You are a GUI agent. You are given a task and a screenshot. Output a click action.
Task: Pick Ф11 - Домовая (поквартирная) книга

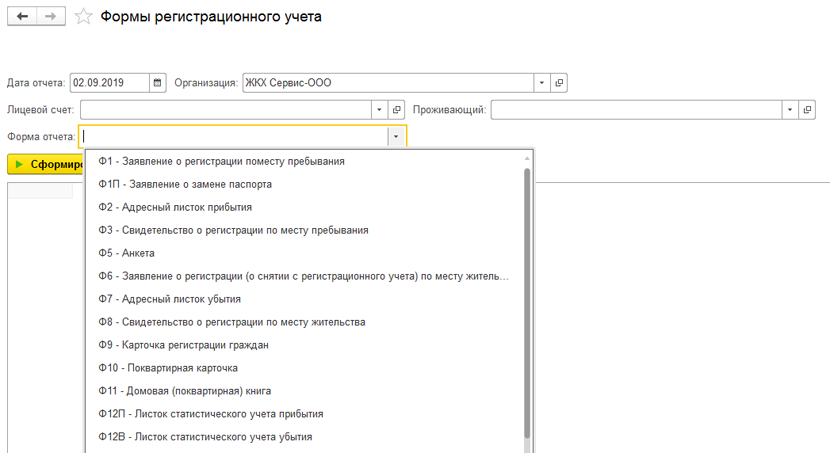(x=185, y=391)
